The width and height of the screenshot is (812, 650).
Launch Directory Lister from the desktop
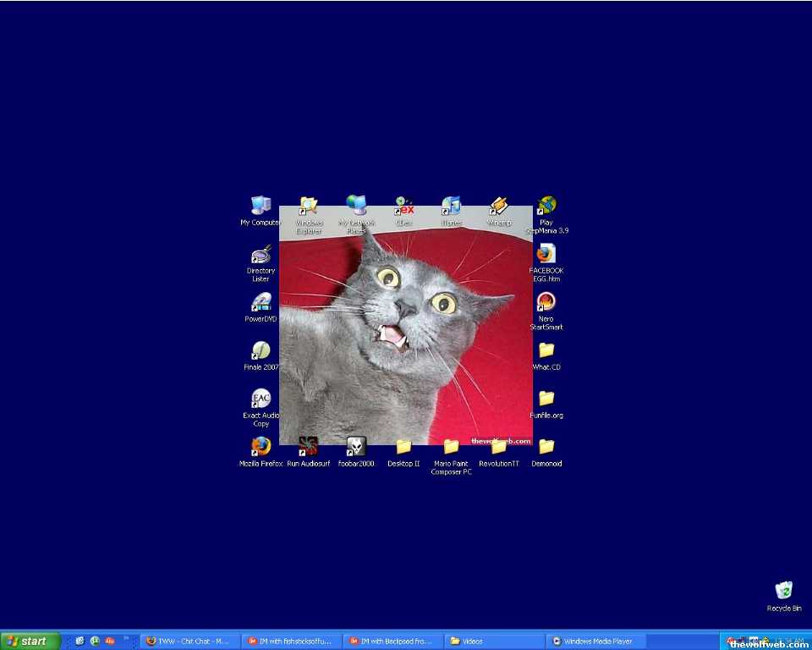(261, 255)
